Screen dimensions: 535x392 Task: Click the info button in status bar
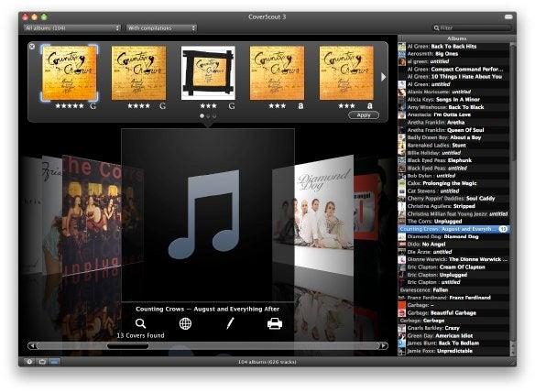(29, 362)
